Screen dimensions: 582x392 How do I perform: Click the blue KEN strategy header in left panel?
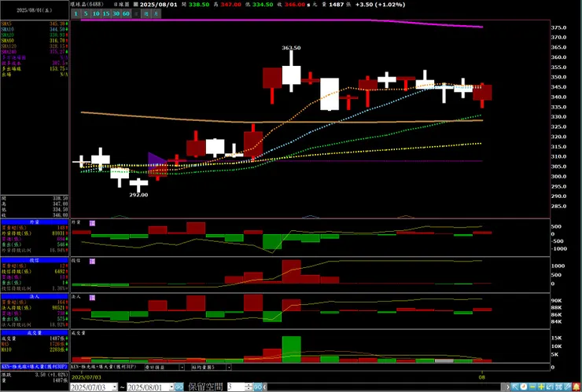[35, 366]
